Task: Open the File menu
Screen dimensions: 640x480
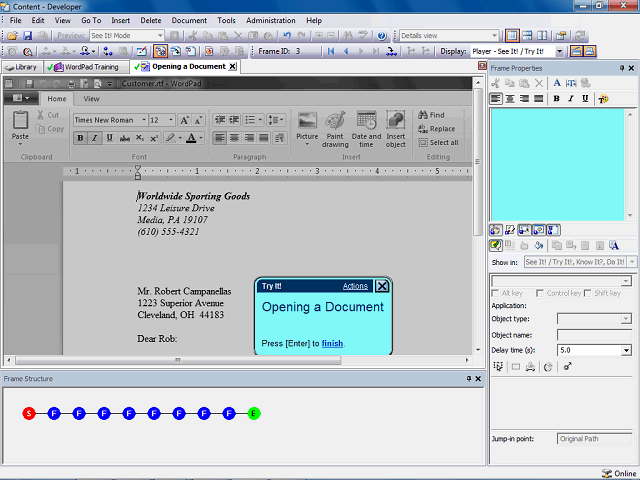Action: 16,20
